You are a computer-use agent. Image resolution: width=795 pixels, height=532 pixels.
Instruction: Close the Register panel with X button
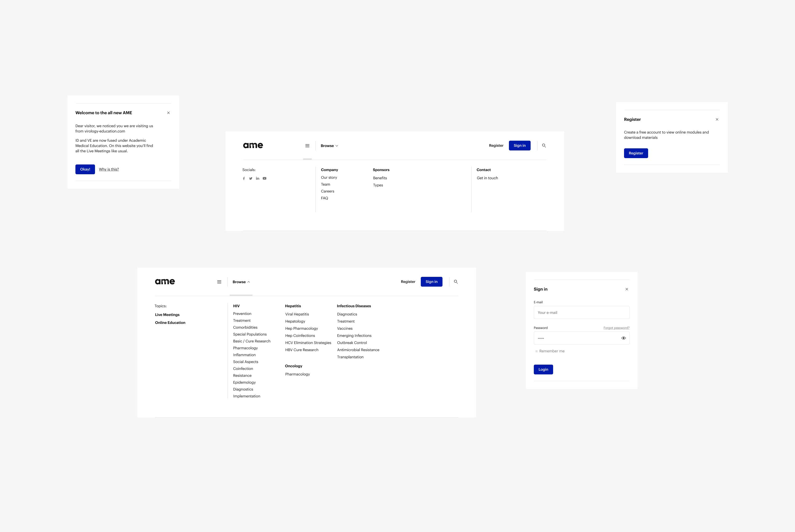pyautogui.click(x=717, y=119)
